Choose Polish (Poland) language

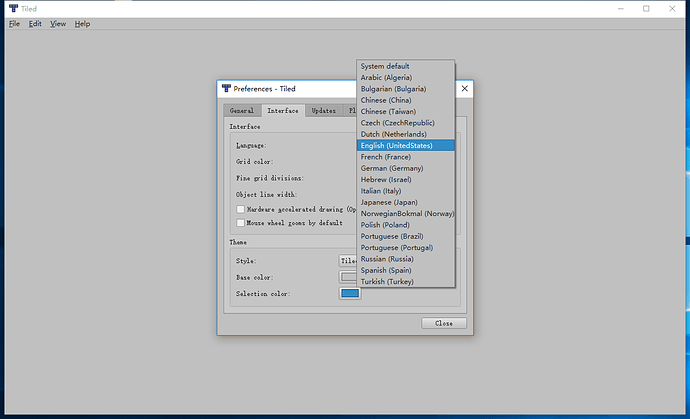[405, 225]
